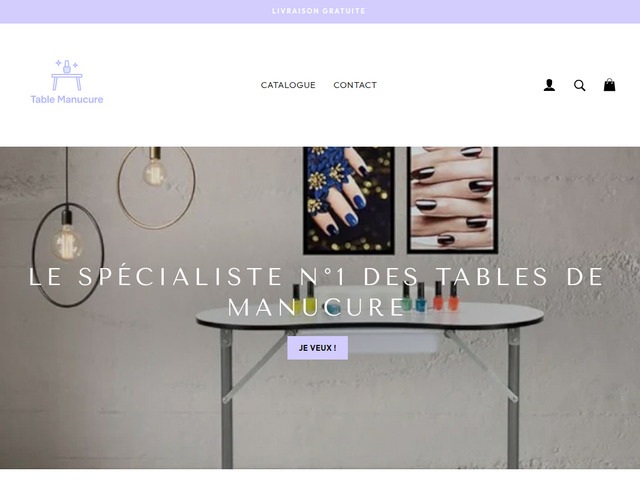Click the word MANUCURE in the headline

316,307
